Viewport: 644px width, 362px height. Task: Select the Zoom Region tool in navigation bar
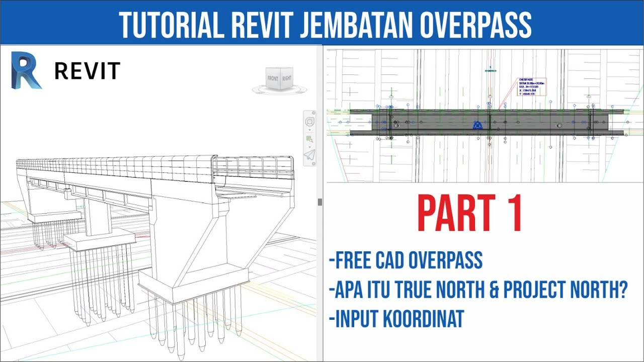tap(309, 139)
